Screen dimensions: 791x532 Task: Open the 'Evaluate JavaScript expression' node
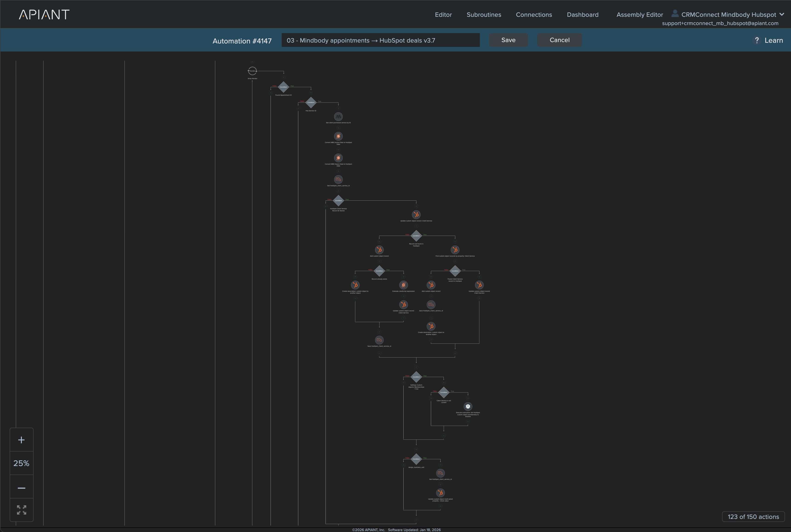pos(404,285)
